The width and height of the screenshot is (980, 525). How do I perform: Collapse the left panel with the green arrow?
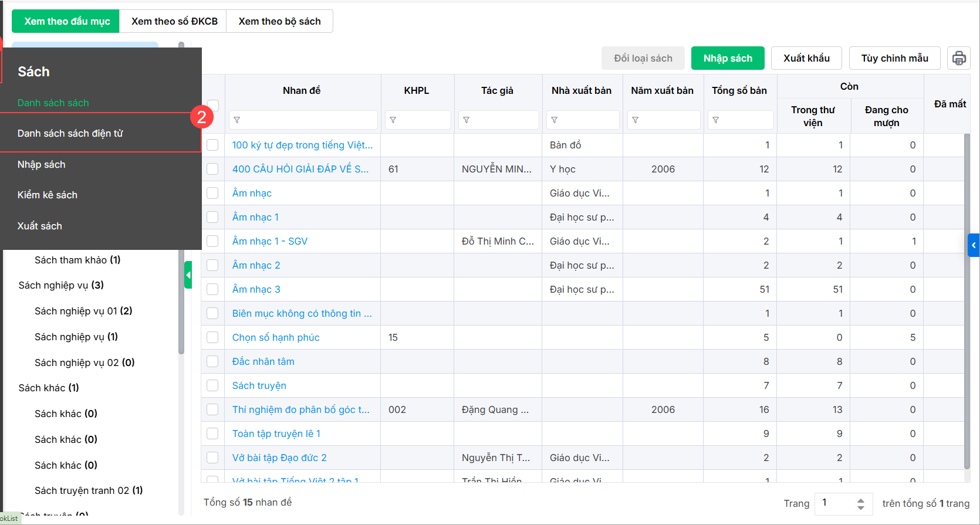tap(188, 275)
